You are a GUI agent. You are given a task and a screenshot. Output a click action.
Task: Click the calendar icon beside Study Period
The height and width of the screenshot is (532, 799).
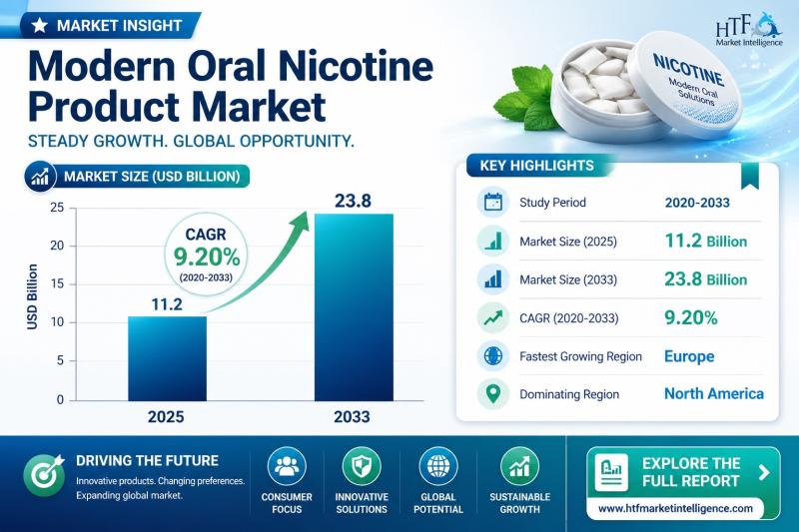492,203
